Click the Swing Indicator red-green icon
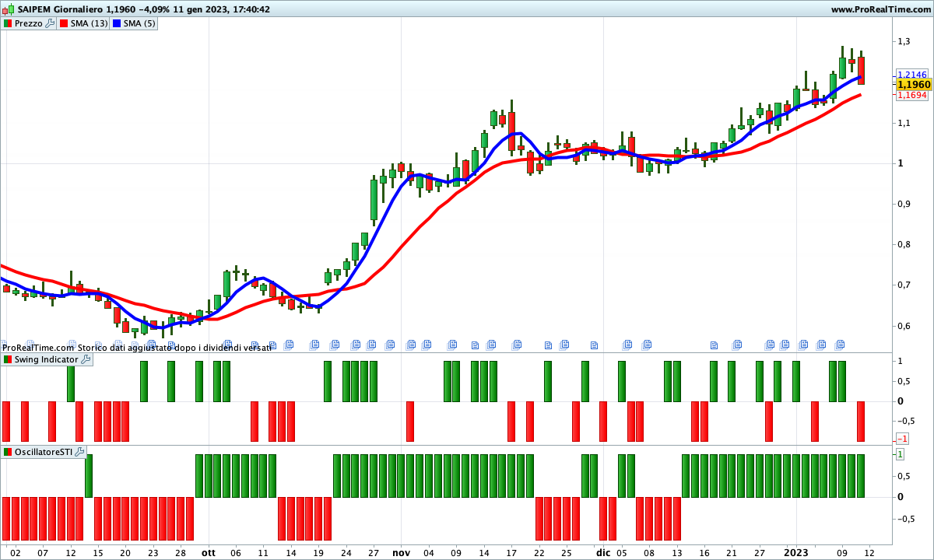Viewport: 934px width, 560px height. coord(8,359)
